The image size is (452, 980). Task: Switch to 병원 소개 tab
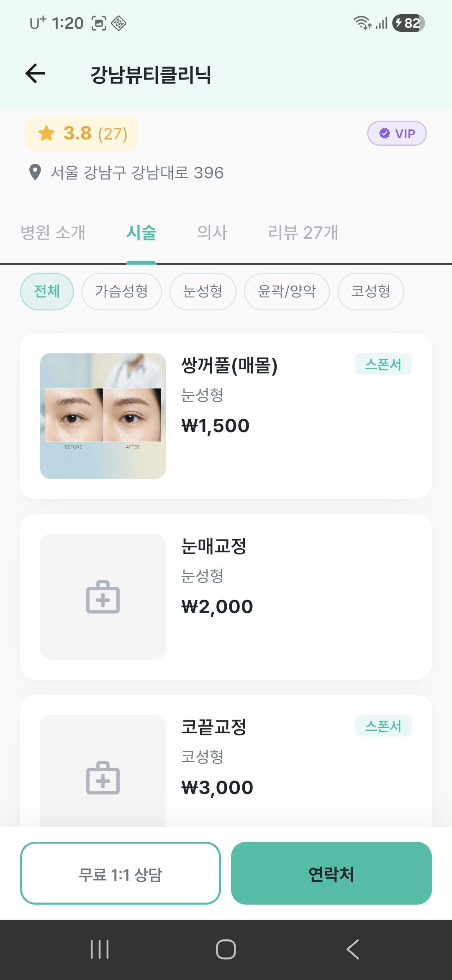pos(53,233)
